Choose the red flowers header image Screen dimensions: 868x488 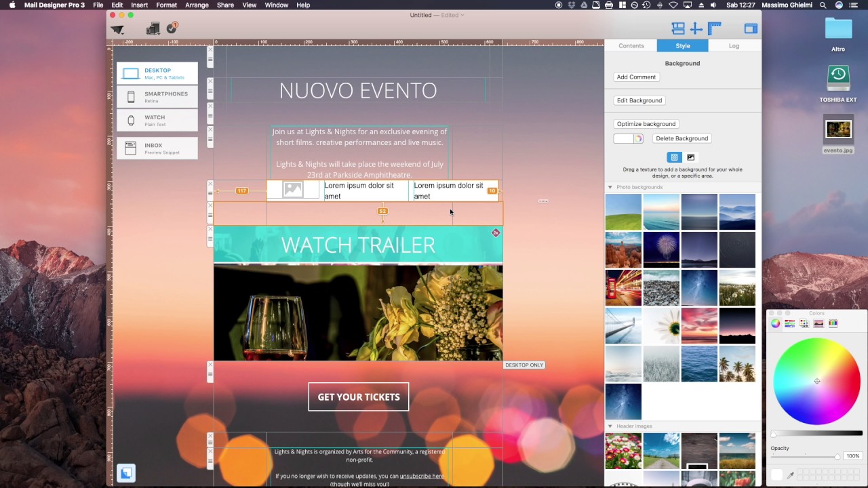point(623,451)
